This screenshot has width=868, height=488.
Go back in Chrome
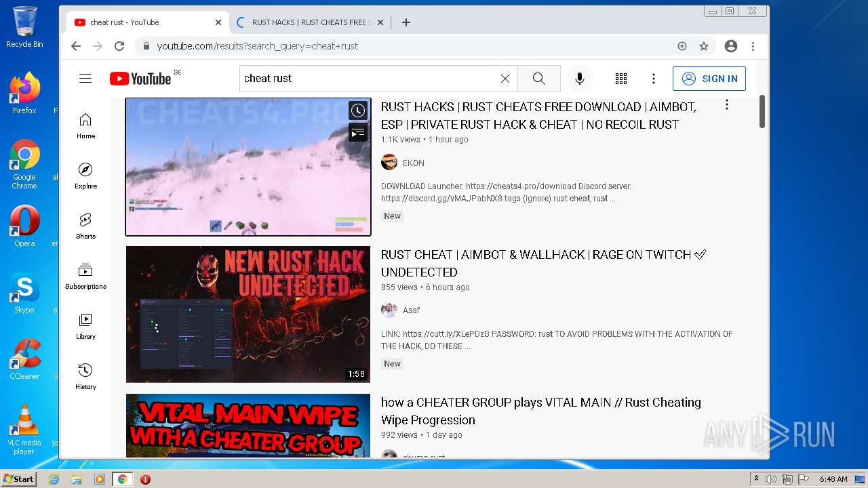click(76, 46)
